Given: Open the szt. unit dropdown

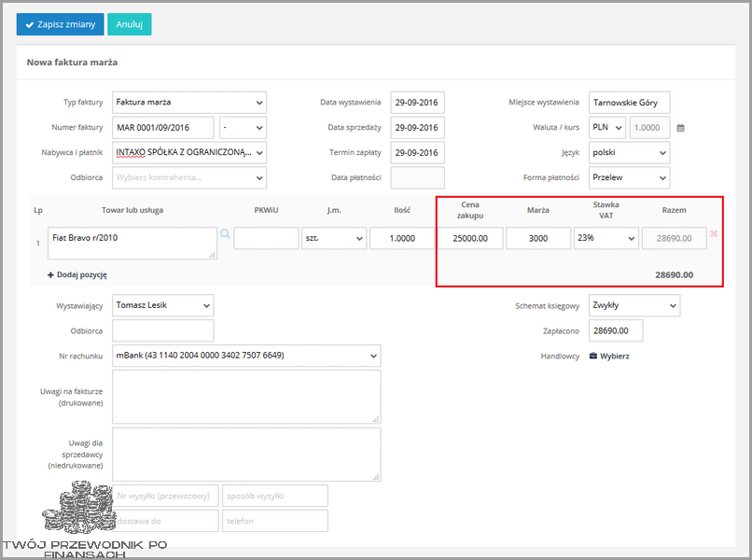Looking at the screenshot, I should 334,238.
